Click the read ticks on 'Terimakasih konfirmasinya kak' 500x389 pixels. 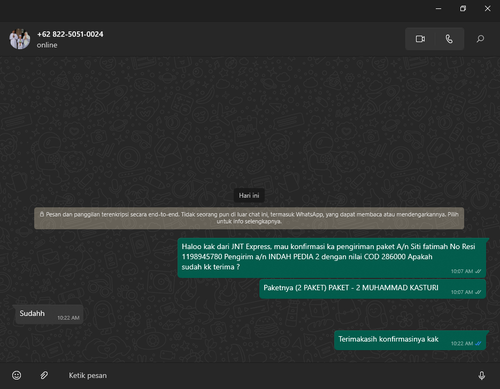point(478,344)
